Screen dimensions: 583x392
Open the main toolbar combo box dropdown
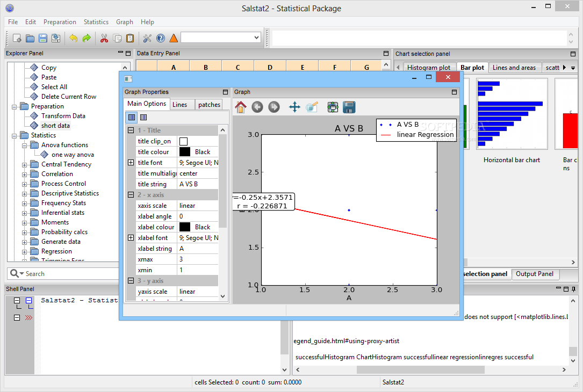[x=256, y=38]
